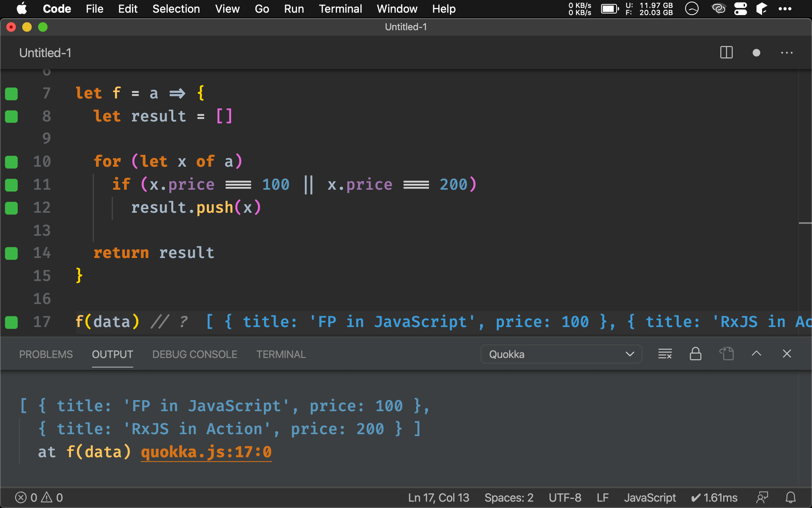
Task: Open the Code application menu
Action: (57, 9)
